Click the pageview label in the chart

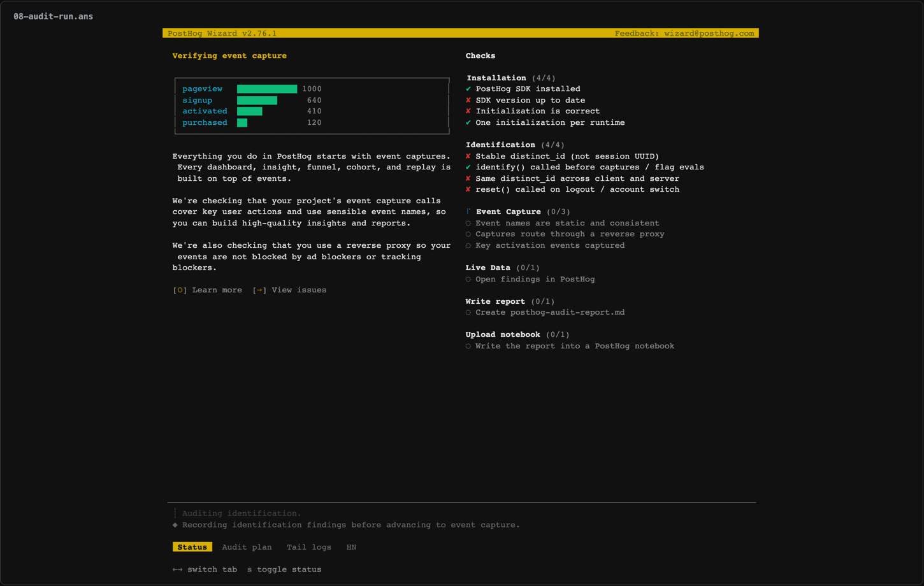coord(203,89)
